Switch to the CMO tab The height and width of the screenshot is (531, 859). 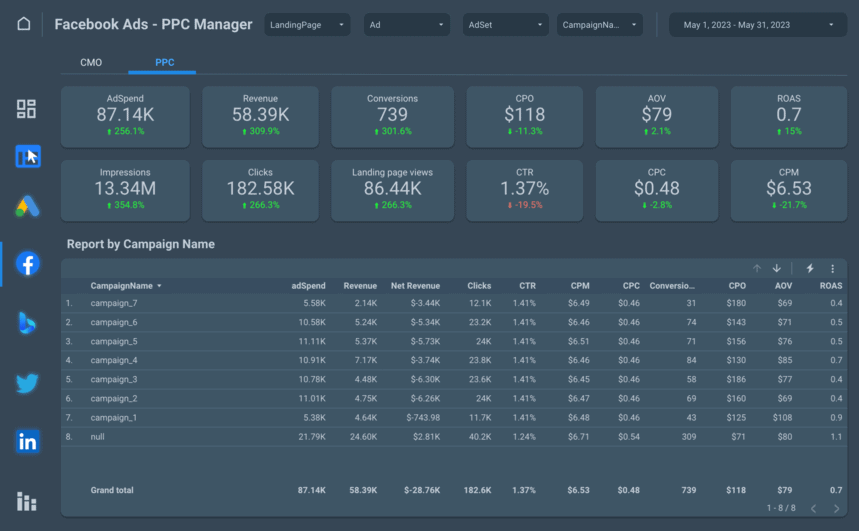click(91, 62)
